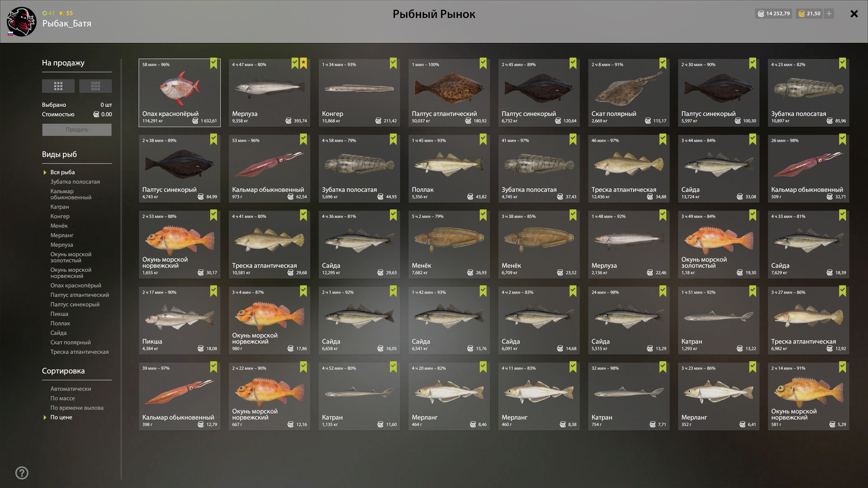Click the star trophy badge on Мерлуза
This screenshot has width=868, height=488.
pos(303,63)
